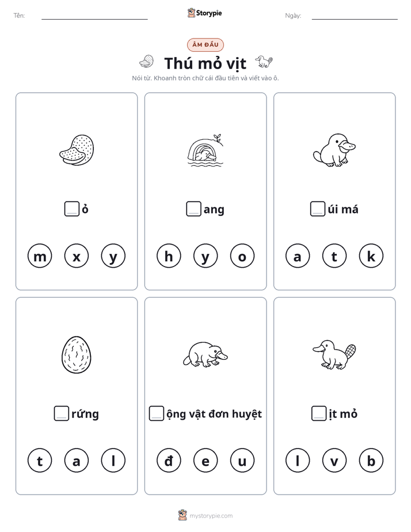The image size is (411, 532).
Task: Click the Tên name line field
Action: pos(94,16)
